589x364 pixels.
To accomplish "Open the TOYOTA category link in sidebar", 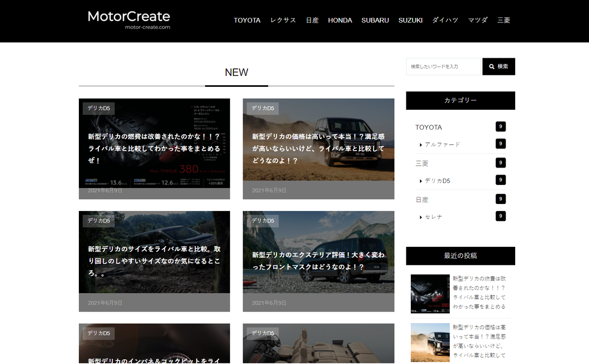I will (429, 127).
